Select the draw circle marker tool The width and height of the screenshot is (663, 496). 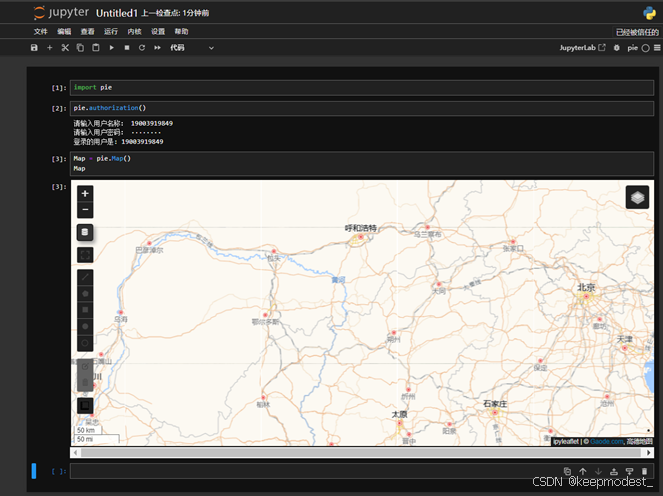click(85, 343)
